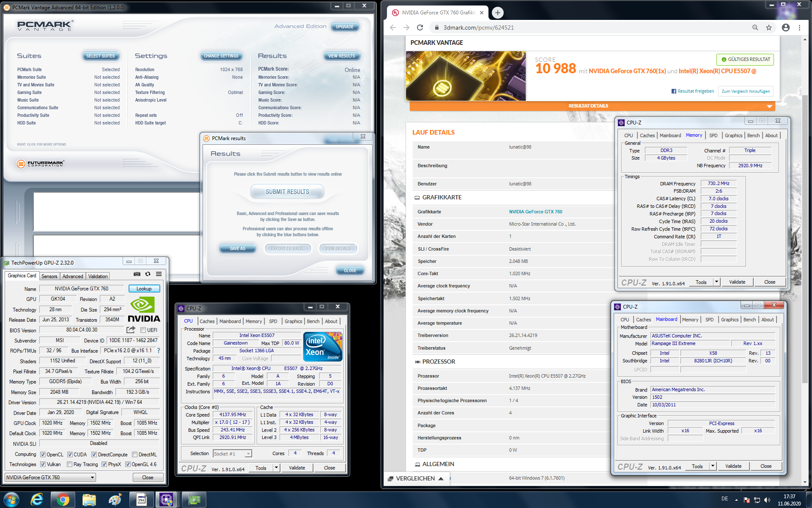Click the bus interface question mark icon
Screen dimensions: 812x508
pos(159,351)
